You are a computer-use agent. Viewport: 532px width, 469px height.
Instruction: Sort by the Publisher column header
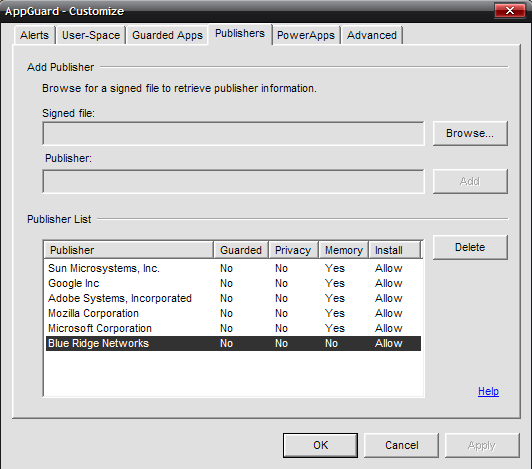(x=129, y=250)
